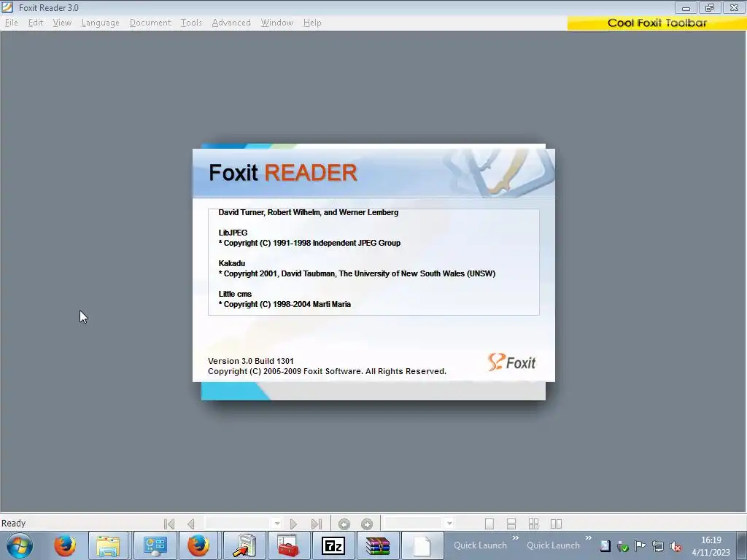Open the Advanced menu
The width and height of the screenshot is (747, 560).
coord(231,23)
